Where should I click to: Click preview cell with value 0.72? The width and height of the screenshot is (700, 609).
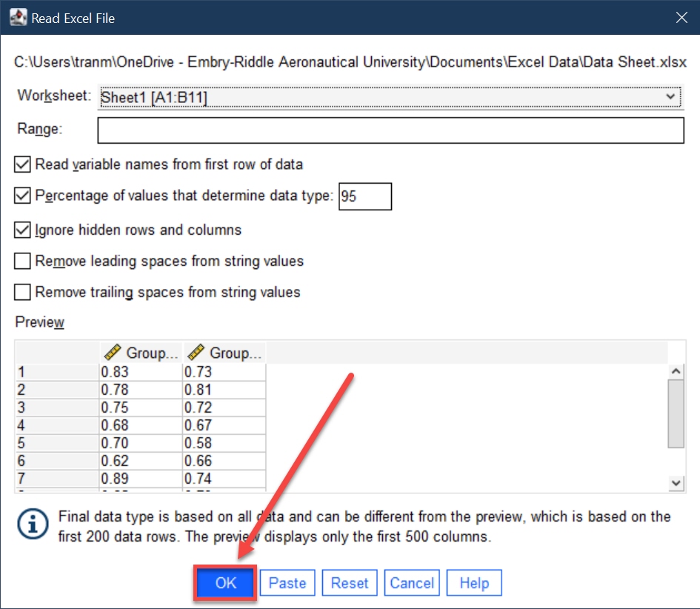[224, 407]
